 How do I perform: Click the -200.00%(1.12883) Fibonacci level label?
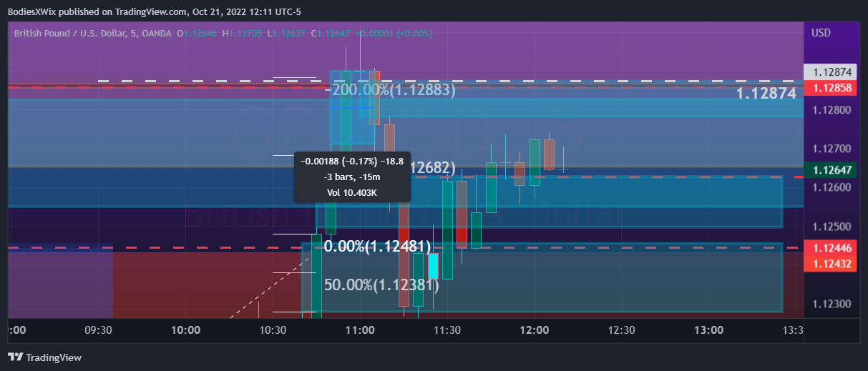click(389, 90)
